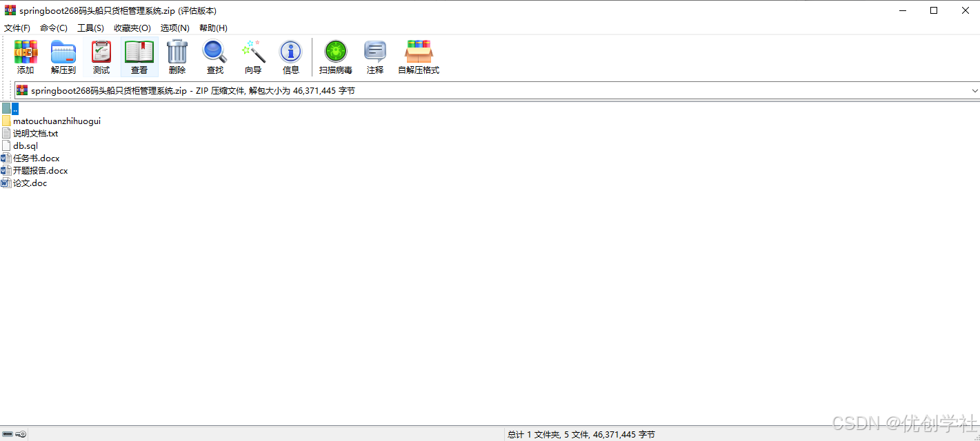Click the Word icon beside 开题报告.docx
980x441 pixels.
[x=6, y=170]
